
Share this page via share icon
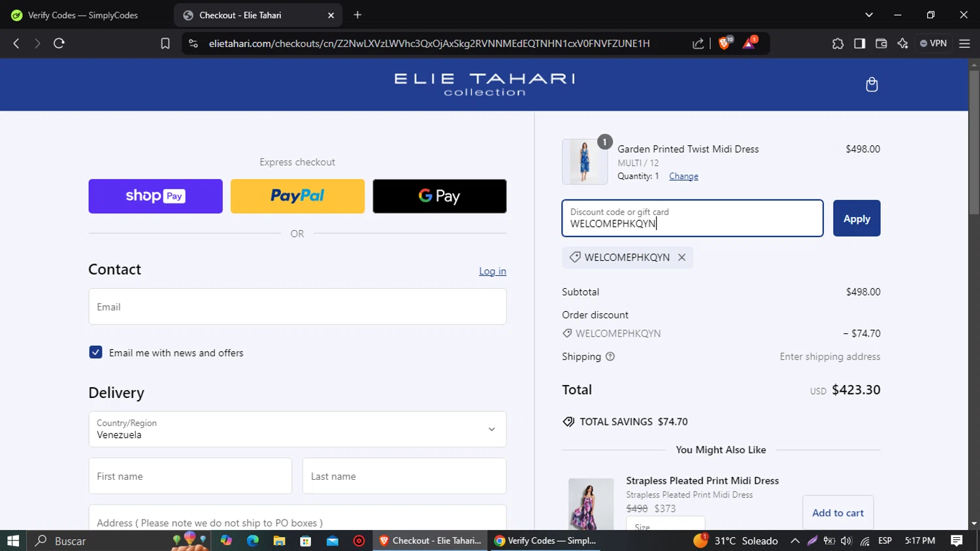698,43
